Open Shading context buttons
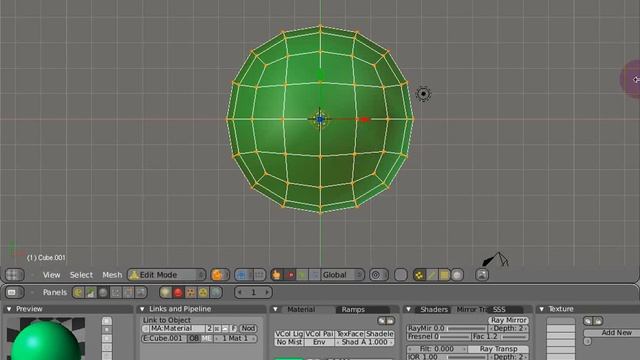 pos(103,292)
